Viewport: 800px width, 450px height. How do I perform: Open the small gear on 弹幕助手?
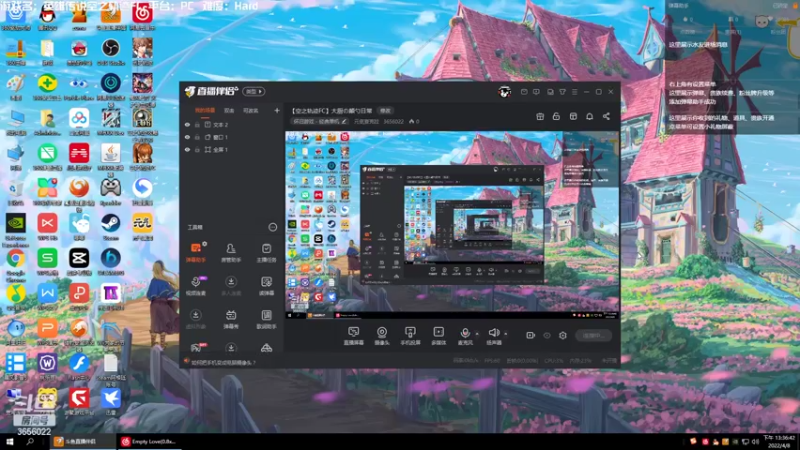coord(205,244)
